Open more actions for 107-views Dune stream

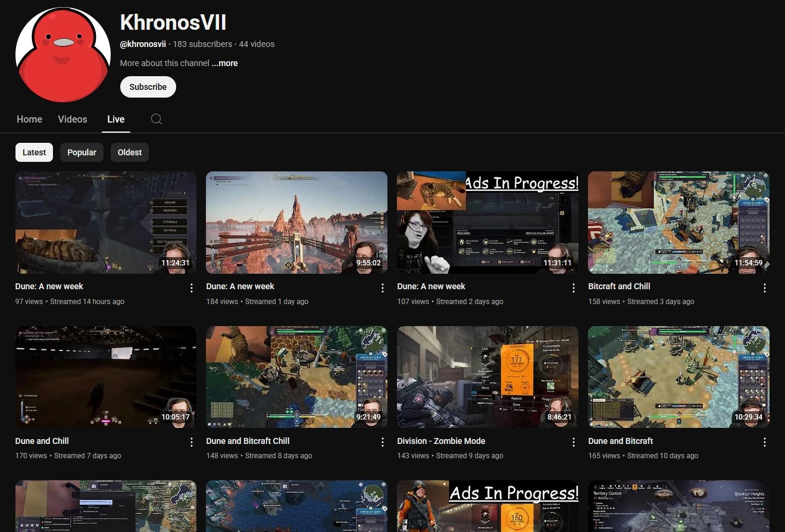(x=574, y=288)
